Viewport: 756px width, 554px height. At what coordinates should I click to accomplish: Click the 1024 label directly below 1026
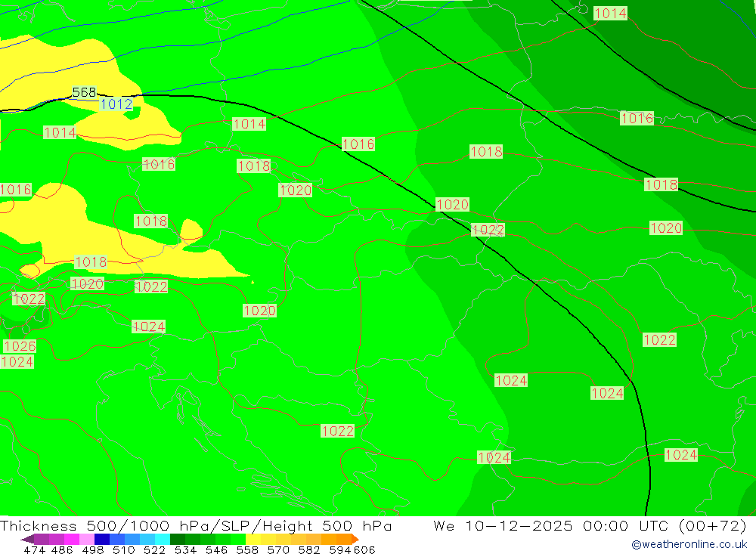point(17,361)
